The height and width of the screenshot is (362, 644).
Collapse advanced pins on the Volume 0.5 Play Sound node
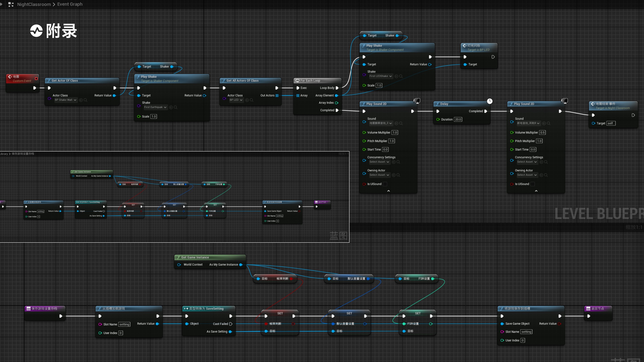536,191
